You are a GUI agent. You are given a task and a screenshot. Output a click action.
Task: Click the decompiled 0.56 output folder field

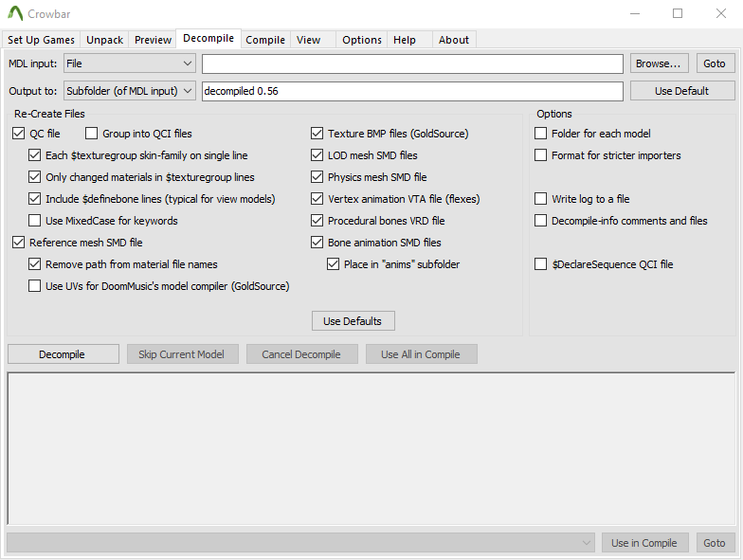pyautogui.click(x=412, y=91)
